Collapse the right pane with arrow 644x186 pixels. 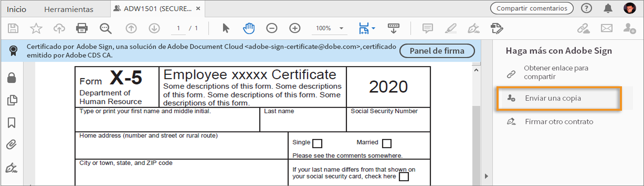coord(486,176)
